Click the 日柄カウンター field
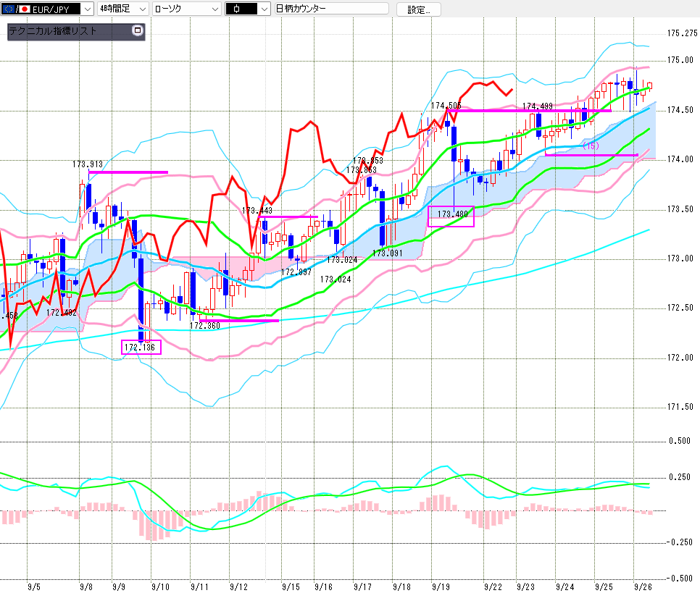 (331, 9)
